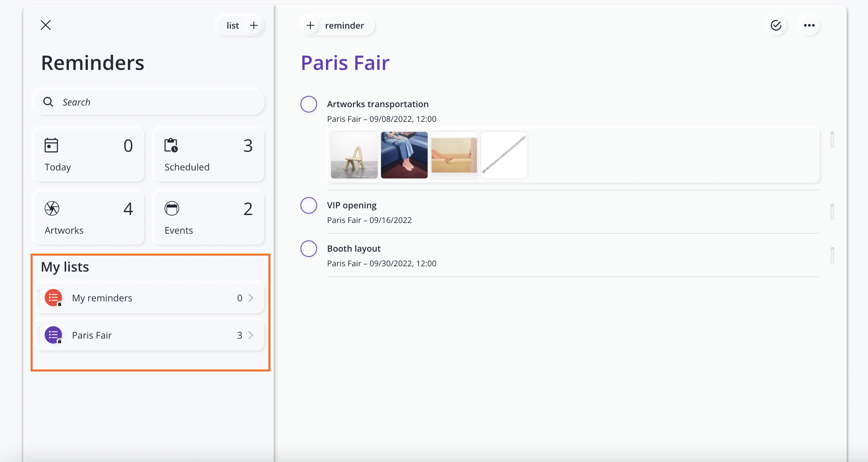Image resolution: width=868 pixels, height=462 pixels.
Task: Click the drag handle beside Artworks transportation
Action: pyautogui.click(x=832, y=140)
